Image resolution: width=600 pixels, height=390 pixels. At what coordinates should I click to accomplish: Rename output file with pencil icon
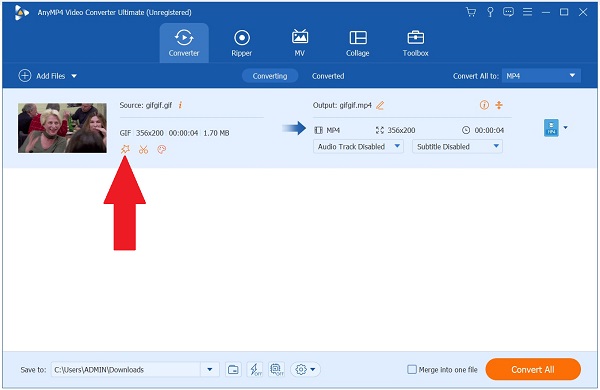pyautogui.click(x=380, y=105)
